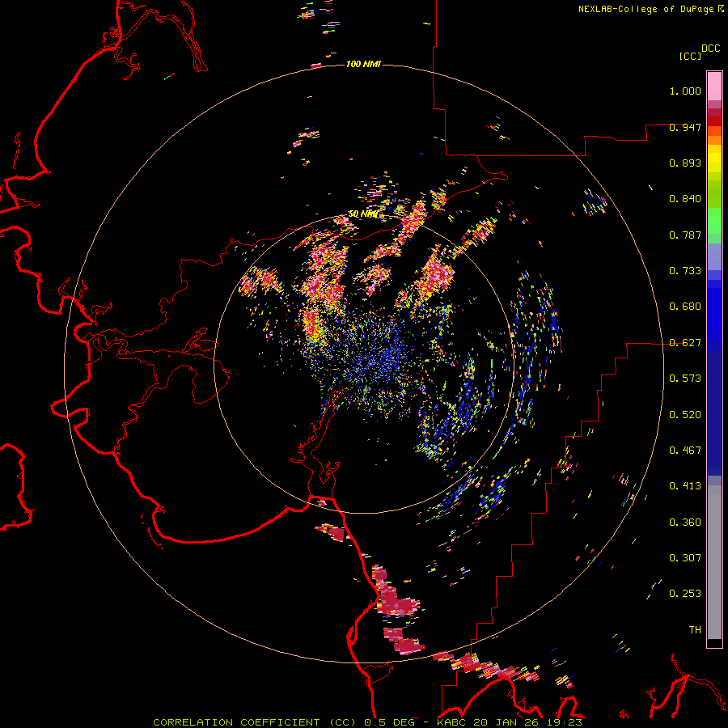Select the 0.520 scale value

click(x=685, y=415)
